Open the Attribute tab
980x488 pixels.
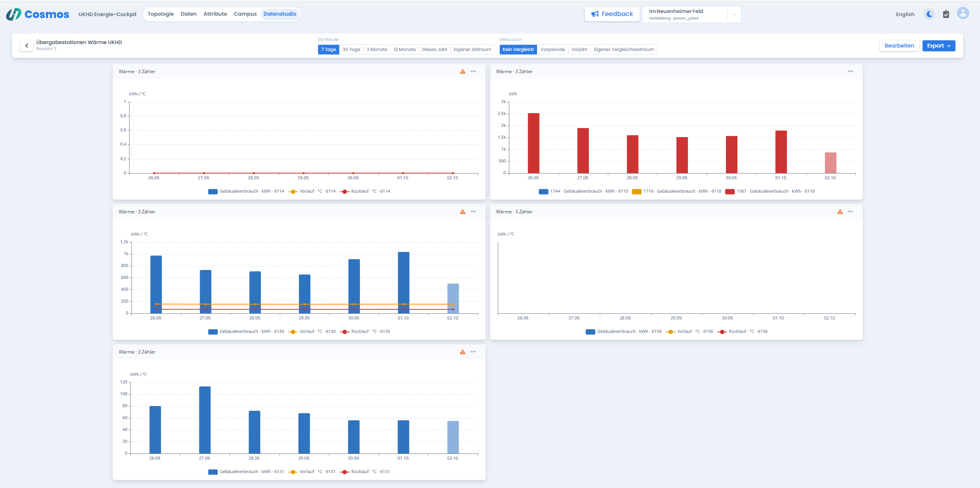215,14
